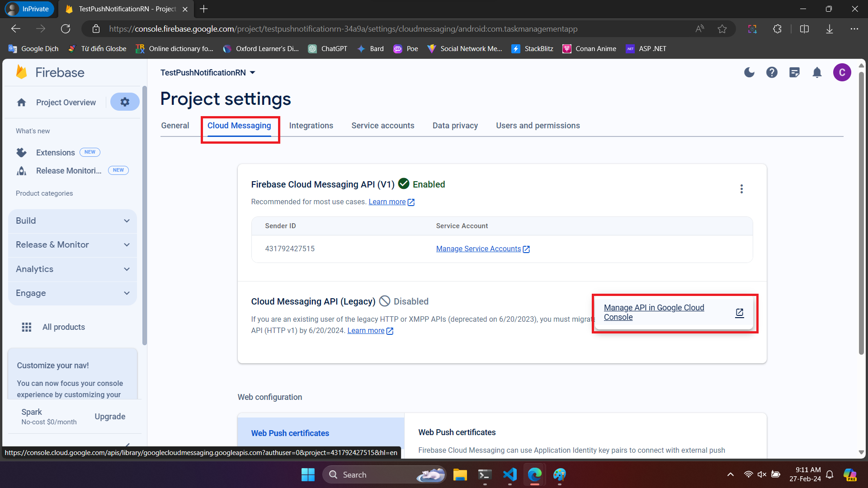This screenshot has height=488, width=868.
Task: Click the read aloud icon in address bar
Action: click(700, 29)
